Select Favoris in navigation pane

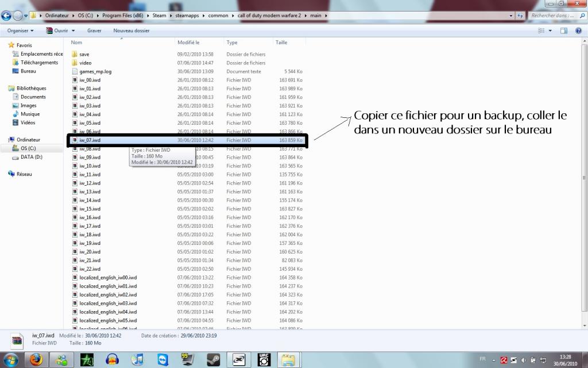[x=24, y=45]
